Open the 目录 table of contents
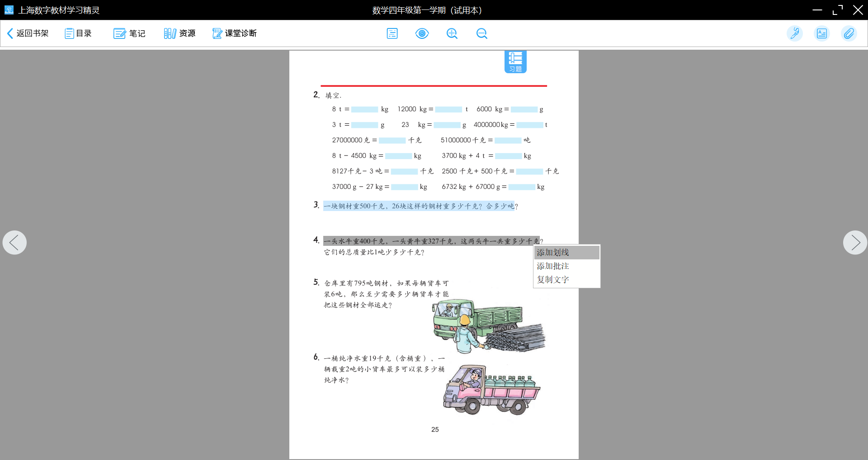Viewport: 868px width, 460px height. [x=78, y=33]
